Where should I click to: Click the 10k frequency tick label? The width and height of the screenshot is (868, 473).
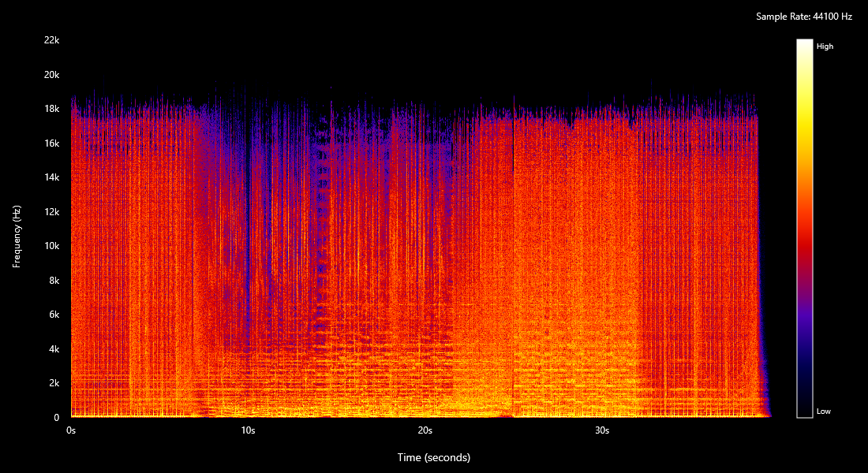point(52,246)
